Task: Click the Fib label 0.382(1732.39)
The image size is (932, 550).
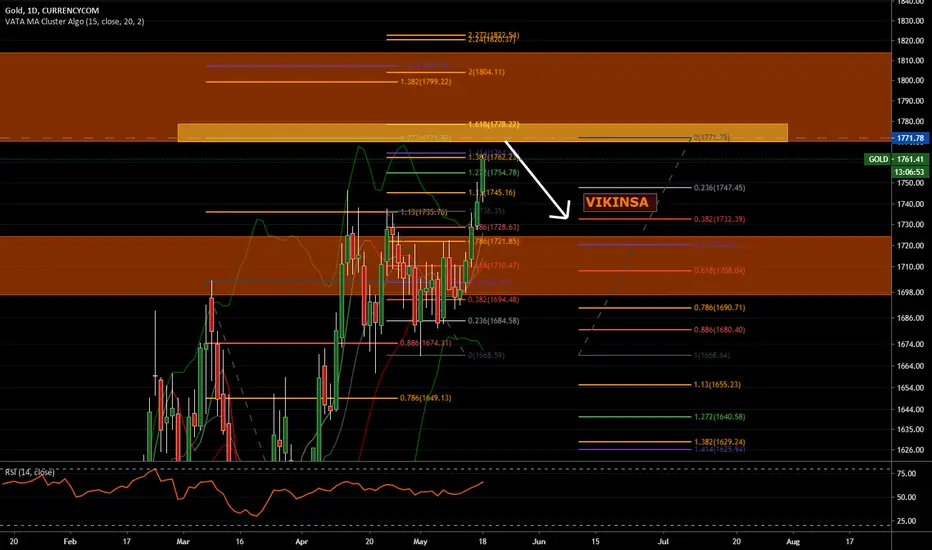Action: (x=719, y=219)
